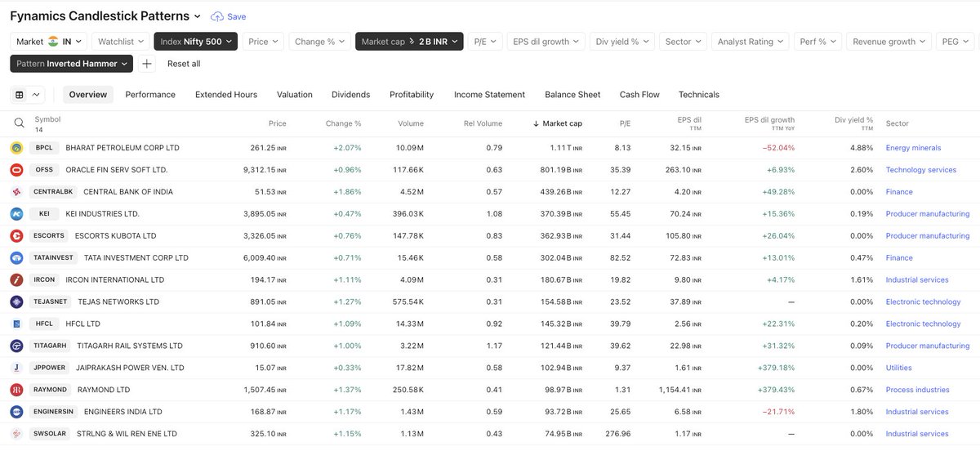Viewport: 980px width, 469px height.
Task: Switch to the Performance tab
Action: coord(150,95)
